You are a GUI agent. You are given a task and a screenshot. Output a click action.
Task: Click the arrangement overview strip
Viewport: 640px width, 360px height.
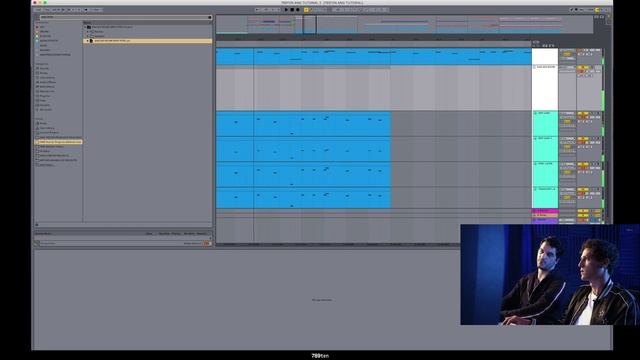coord(404,24)
